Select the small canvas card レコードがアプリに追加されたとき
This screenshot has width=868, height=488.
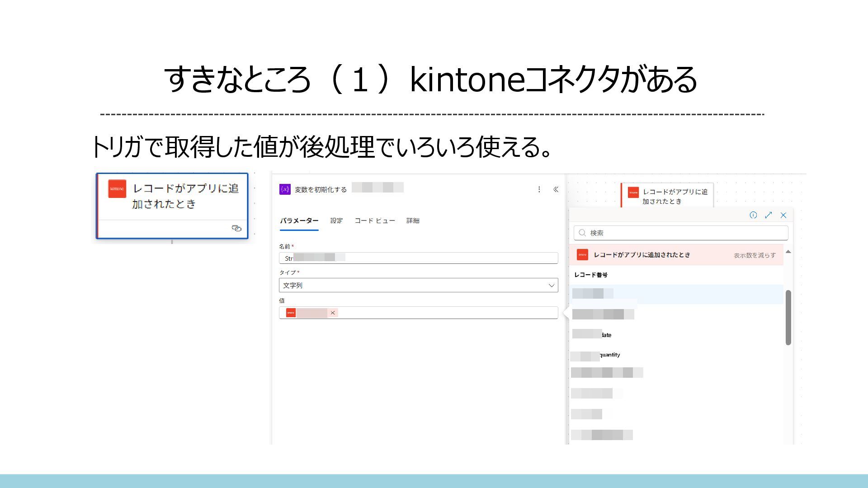[x=667, y=196]
